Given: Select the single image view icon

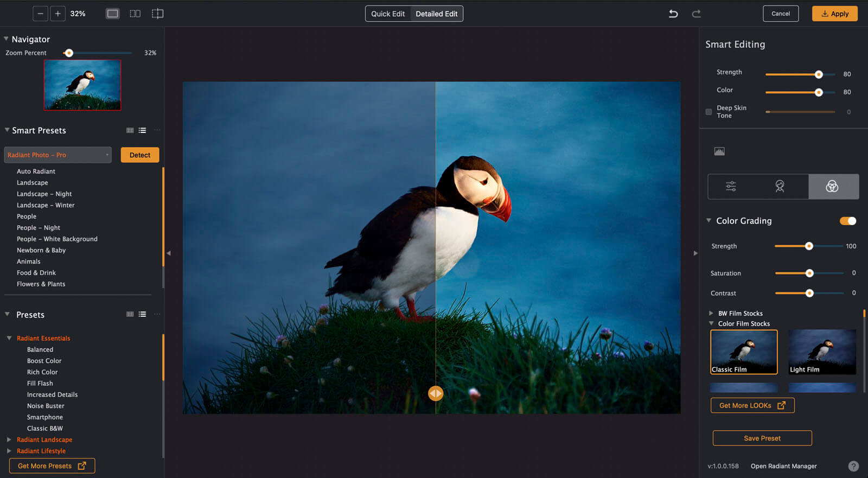Looking at the screenshot, I should tap(113, 14).
